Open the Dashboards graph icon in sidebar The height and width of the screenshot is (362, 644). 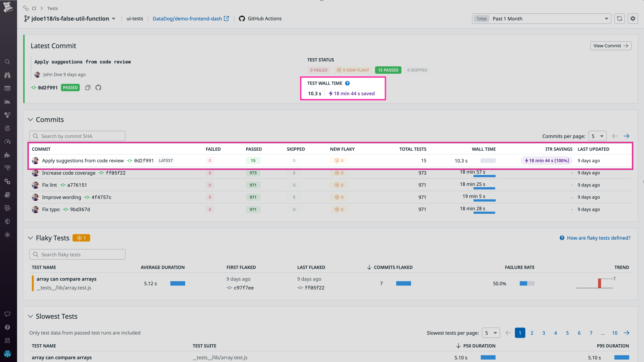[7, 101]
